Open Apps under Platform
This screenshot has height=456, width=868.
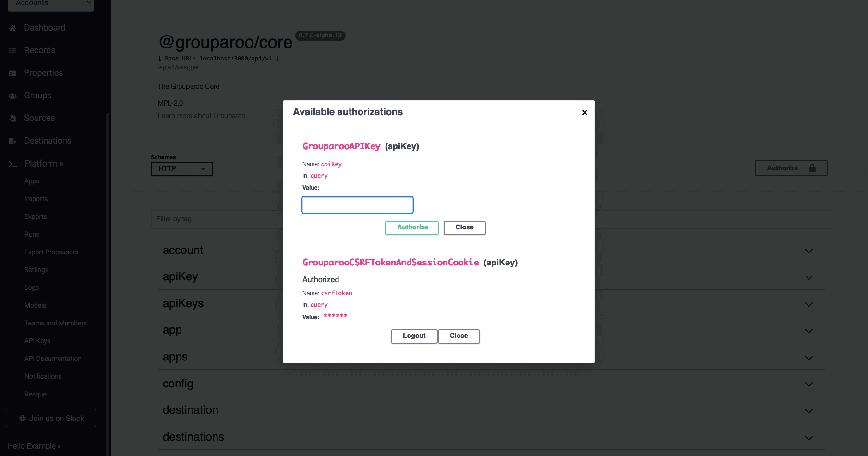[32, 181]
